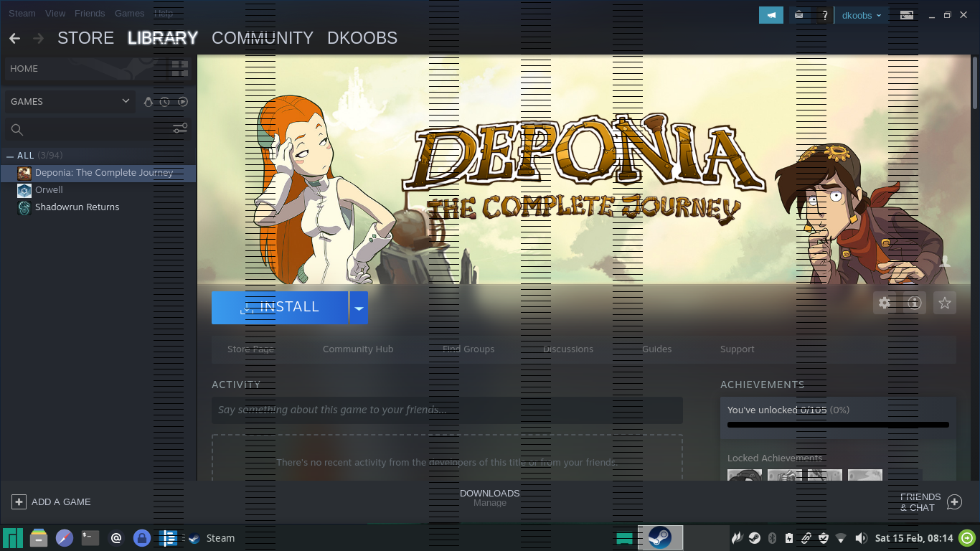Open the help question mark icon
This screenshot has height=551, width=980.
[825, 15]
